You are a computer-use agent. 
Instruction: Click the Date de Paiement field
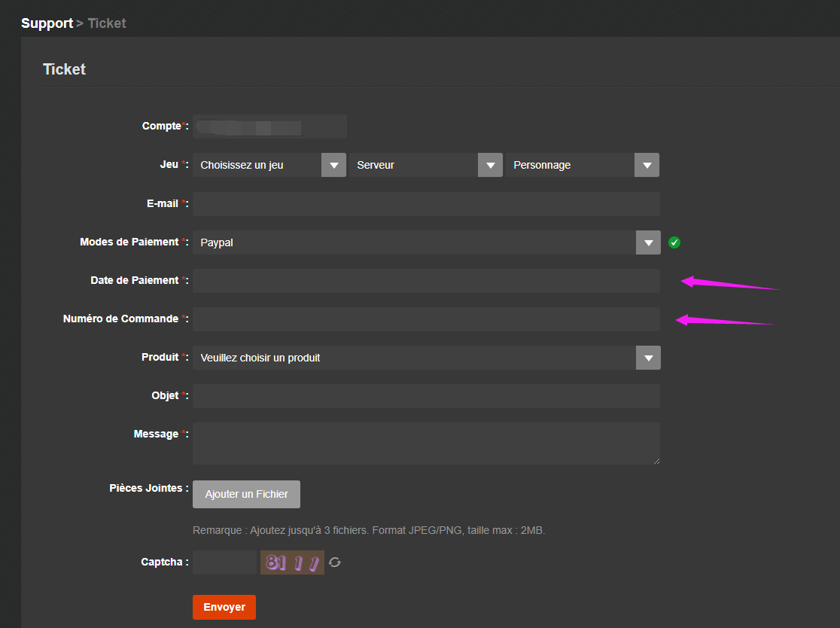[x=426, y=281]
